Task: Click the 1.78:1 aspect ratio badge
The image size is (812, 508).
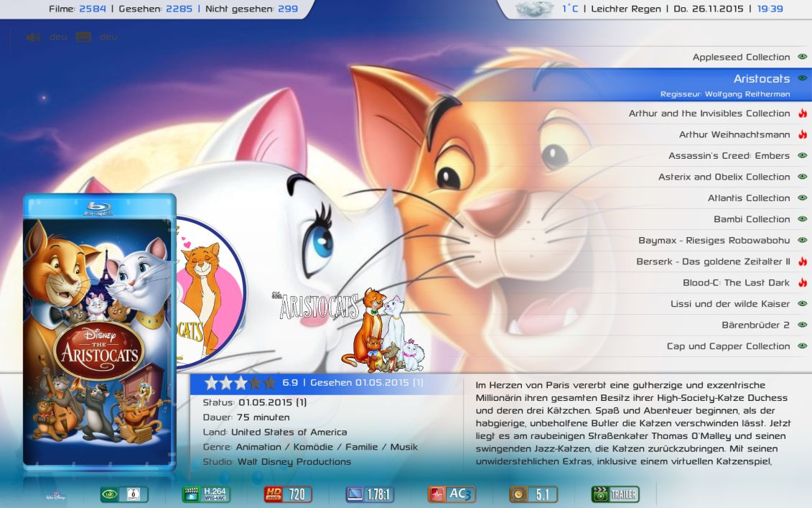Action: (x=370, y=494)
